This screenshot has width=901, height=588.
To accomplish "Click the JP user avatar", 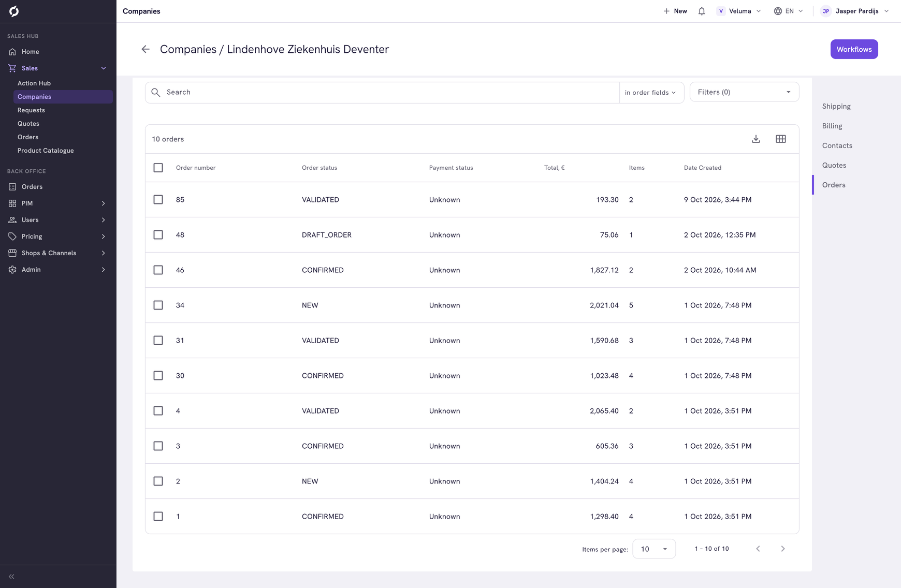I will pos(826,11).
